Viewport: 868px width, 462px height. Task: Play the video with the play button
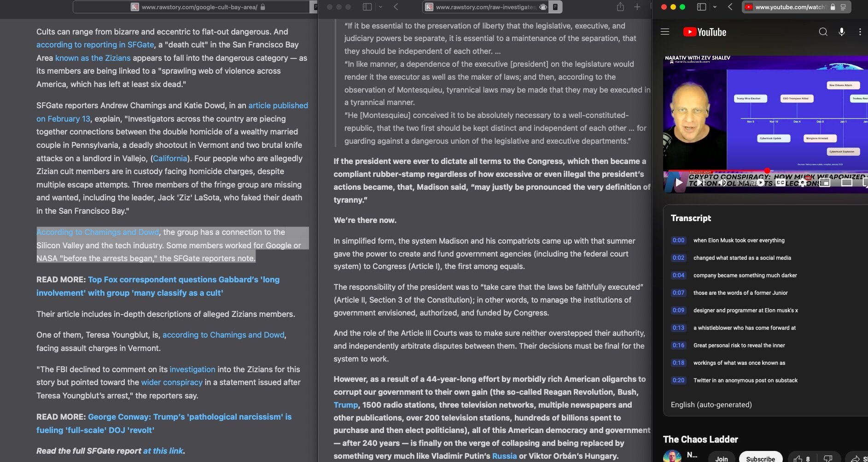pyautogui.click(x=679, y=182)
